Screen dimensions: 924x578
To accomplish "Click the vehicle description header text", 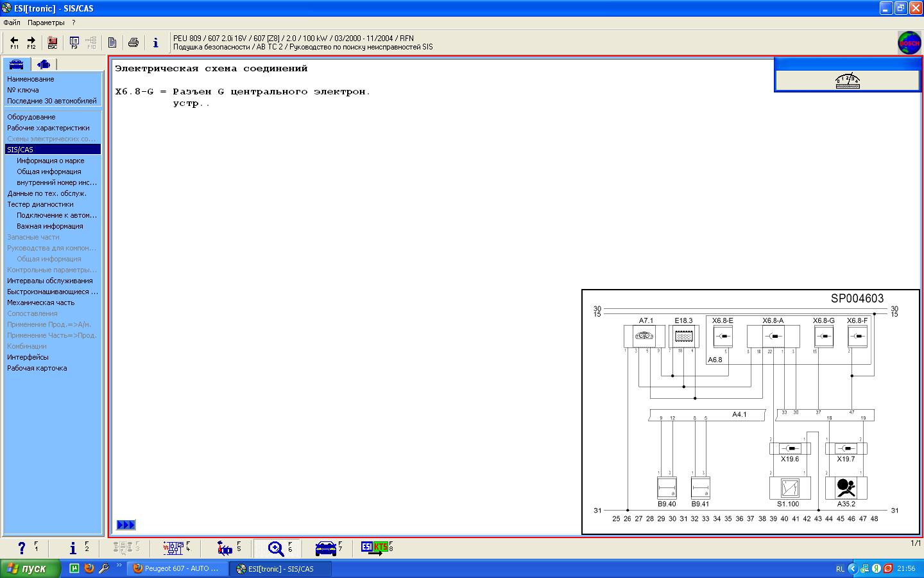I will 303,42.
